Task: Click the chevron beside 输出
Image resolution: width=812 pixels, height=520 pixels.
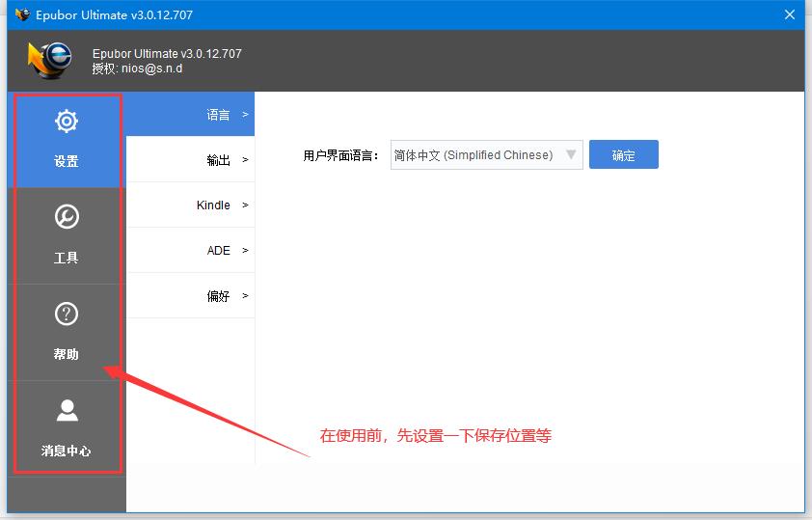Action: click(x=246, y=160)
